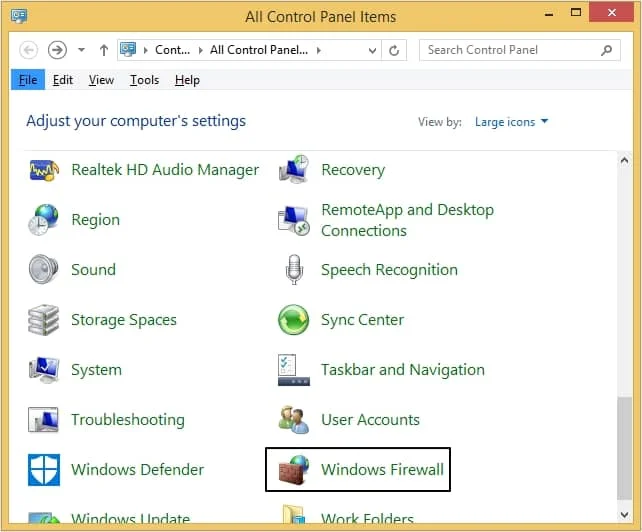Open the Windows Firewall icon
Viewport: 642px width, 532px height.
(294, 470)
